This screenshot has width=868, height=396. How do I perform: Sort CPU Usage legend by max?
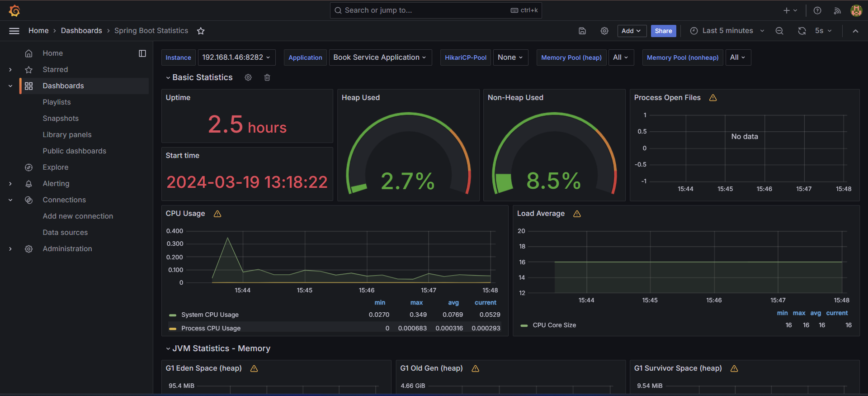pos(416,303)
